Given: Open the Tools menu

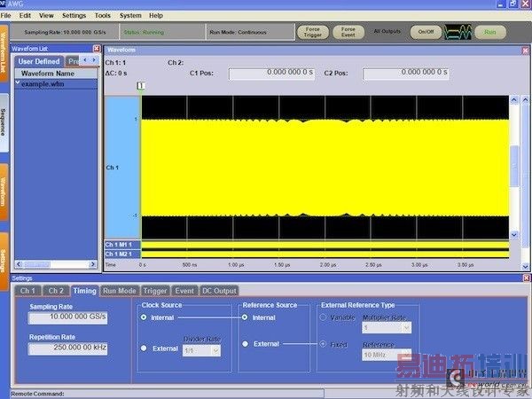Looking at the screenshot, I should [x=103, y=15].
